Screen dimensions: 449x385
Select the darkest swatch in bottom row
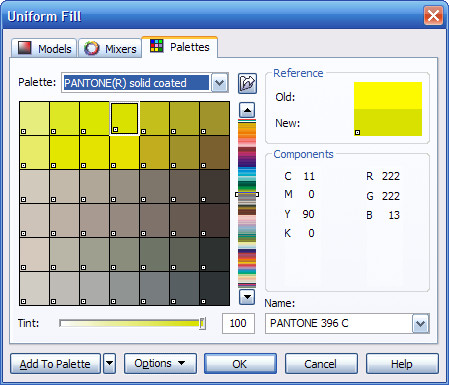214,288
